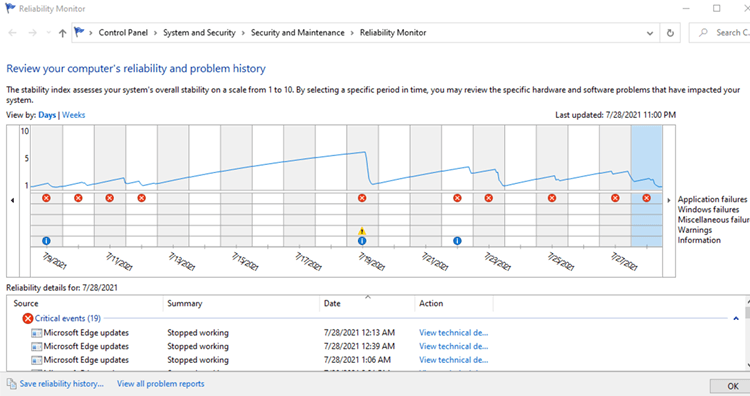This screenshot has height=396, width=750.
Task: Click the search magnifier icon
Action: (703, 33)
